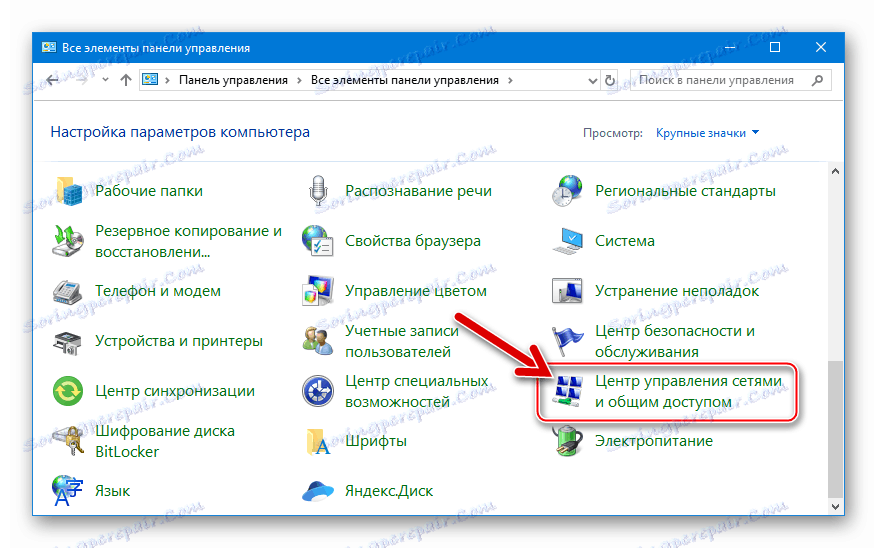
Task: Click the Распознавание речи microphone icon
Action: [318, 191]
